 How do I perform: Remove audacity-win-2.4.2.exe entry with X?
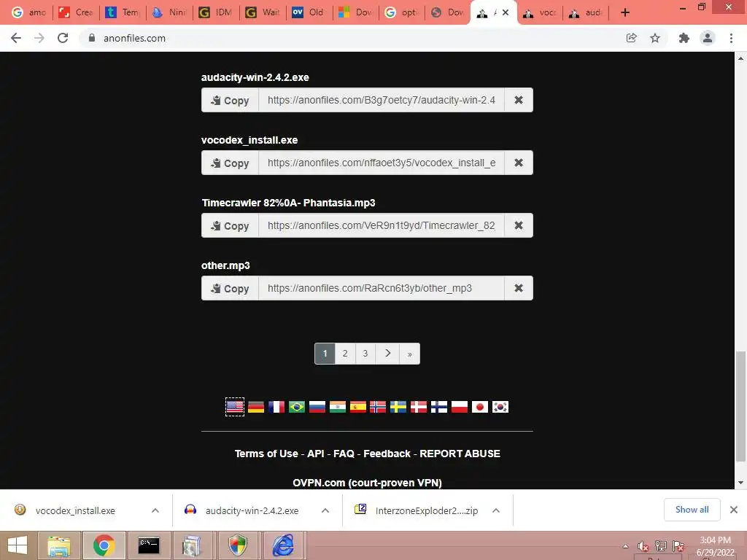(519, 100)
